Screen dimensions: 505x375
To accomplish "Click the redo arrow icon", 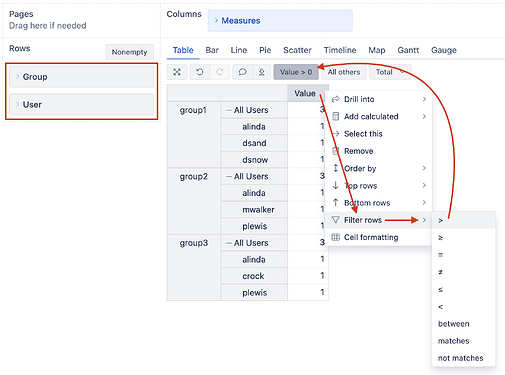I will 220,72.
